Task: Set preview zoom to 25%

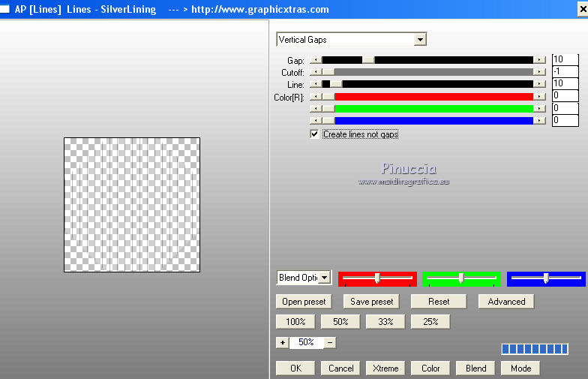Action: pos(430,322)
